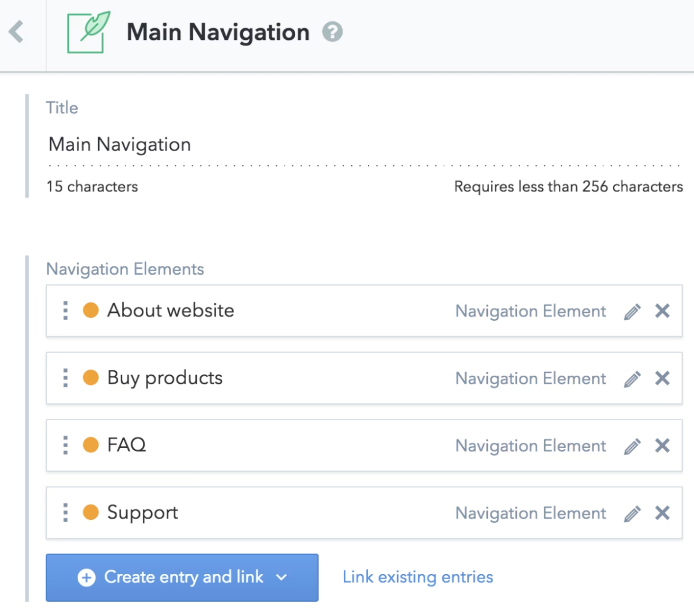Click Create entry and link button
The image size is (694, 616).
[171, 577]
